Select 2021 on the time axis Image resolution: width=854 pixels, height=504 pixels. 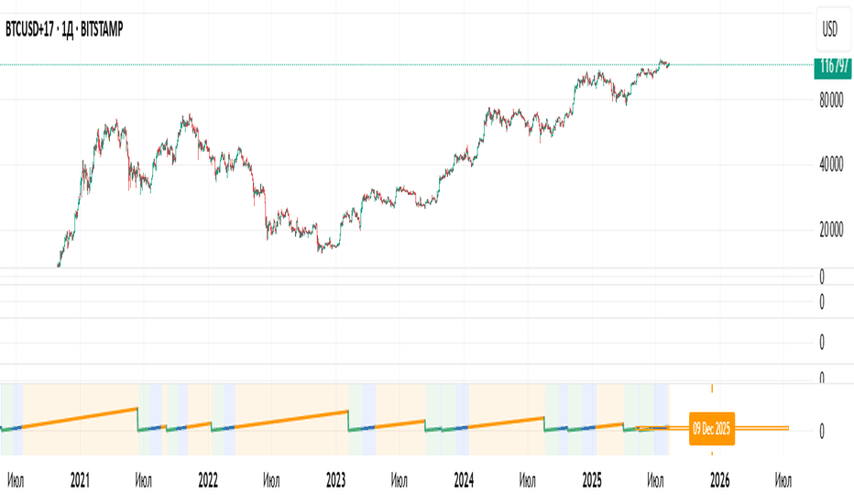pyautogui.click(x=80, y=480)
